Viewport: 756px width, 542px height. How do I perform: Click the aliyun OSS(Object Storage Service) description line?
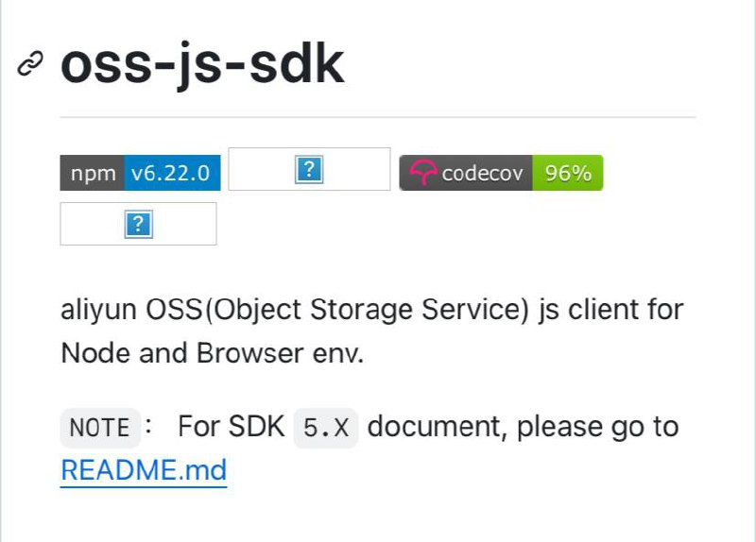tap(372, 310)
